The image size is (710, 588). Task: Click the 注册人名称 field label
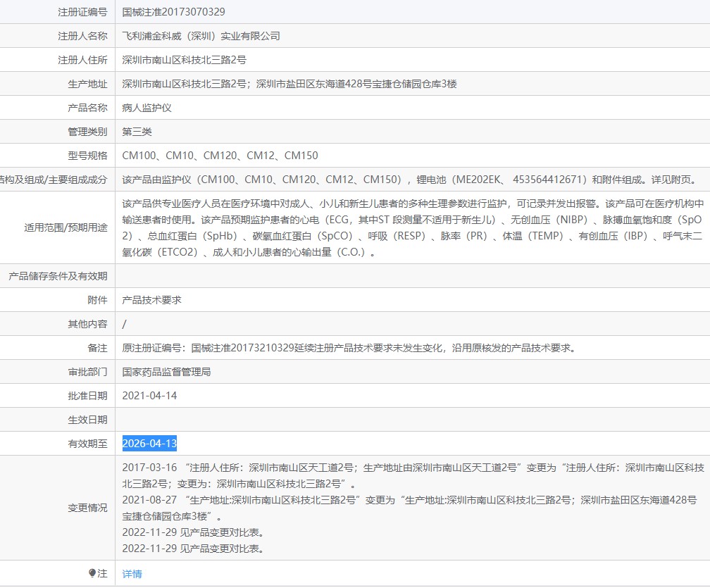point(82,36)
